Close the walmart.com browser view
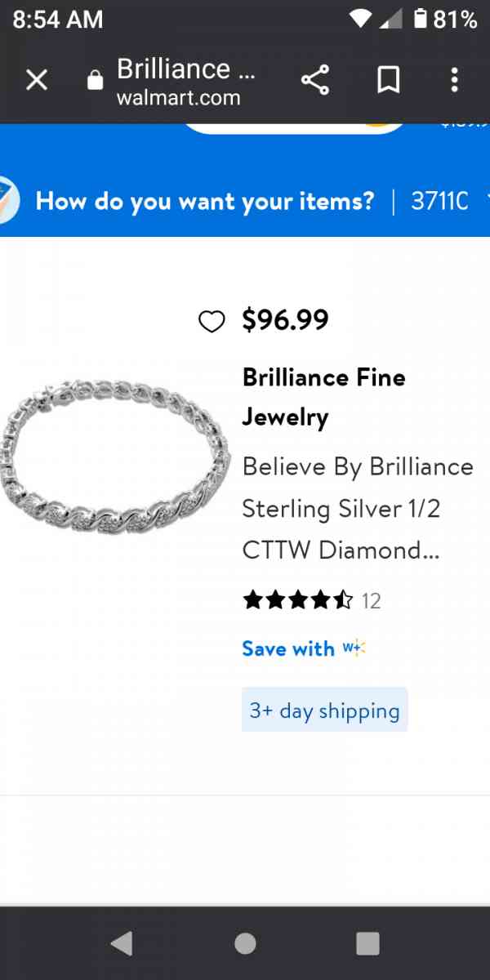 point(37,79)
